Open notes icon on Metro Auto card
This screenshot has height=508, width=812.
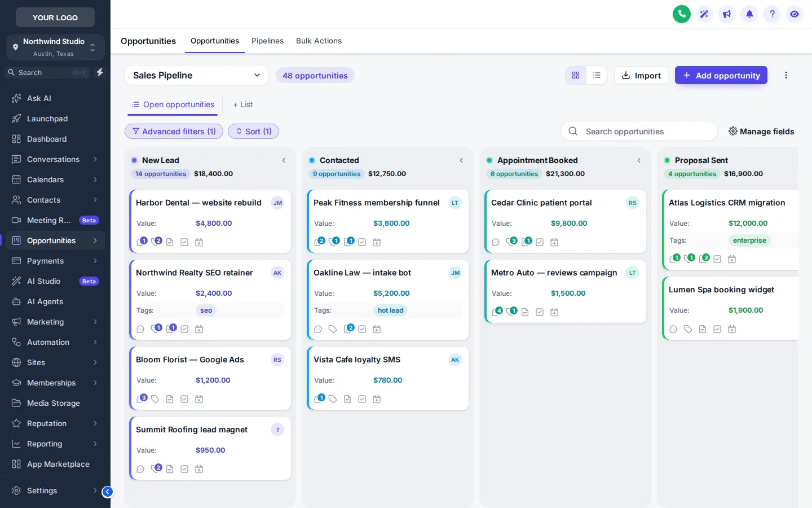coord(525,312)
